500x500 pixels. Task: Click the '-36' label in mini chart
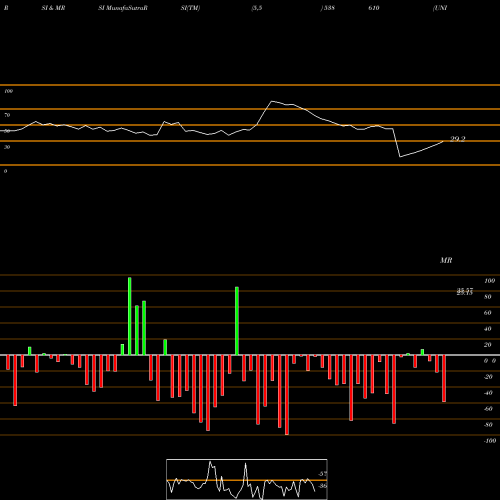tap(322, 486)
